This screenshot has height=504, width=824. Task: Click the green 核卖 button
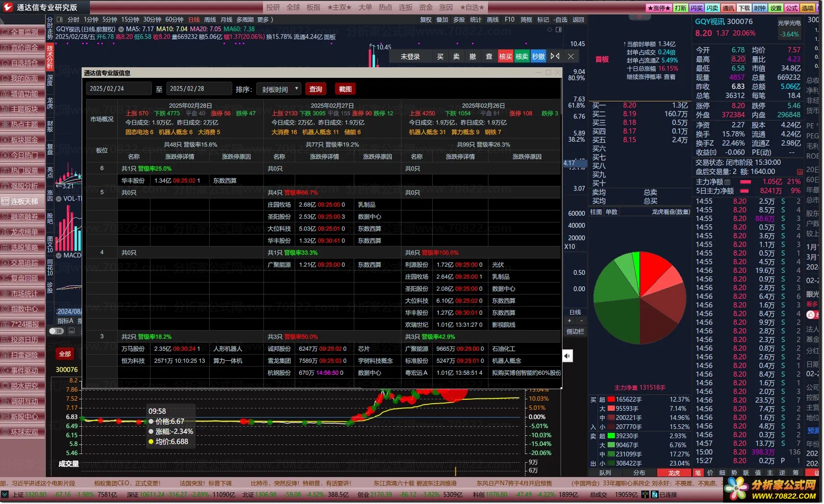tap(522, 56)
